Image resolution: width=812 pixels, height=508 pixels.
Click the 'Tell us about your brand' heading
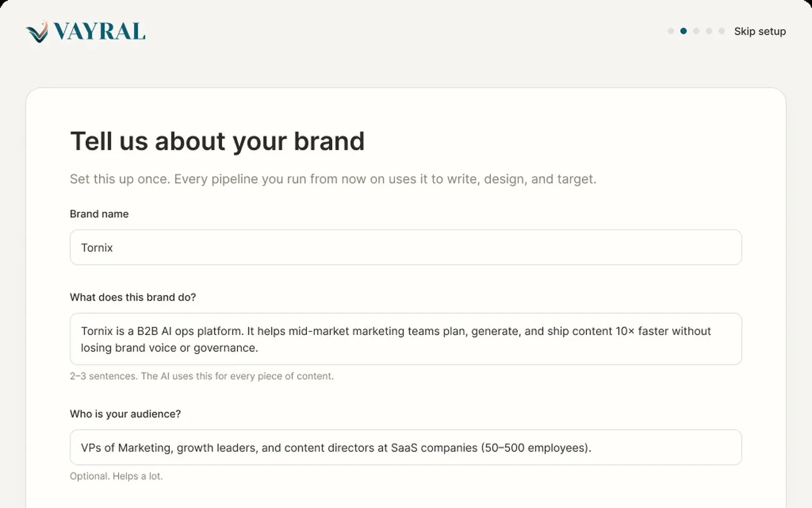point(217,141)
